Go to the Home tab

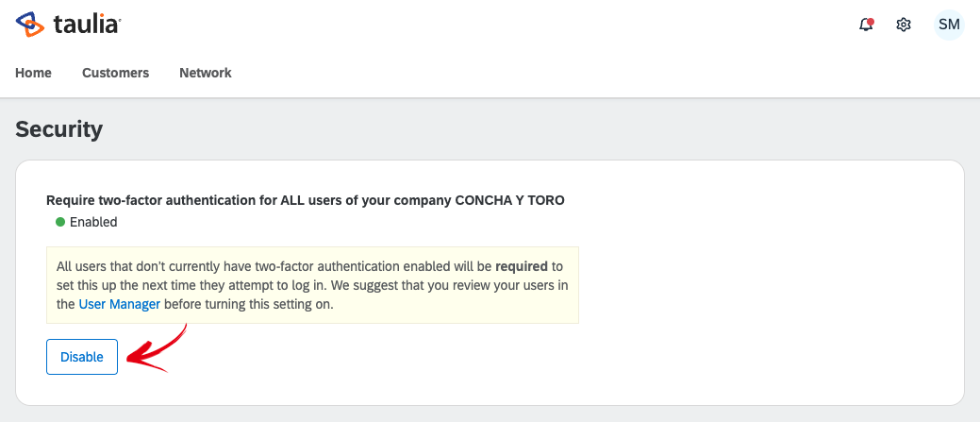(x=33, y=73)
